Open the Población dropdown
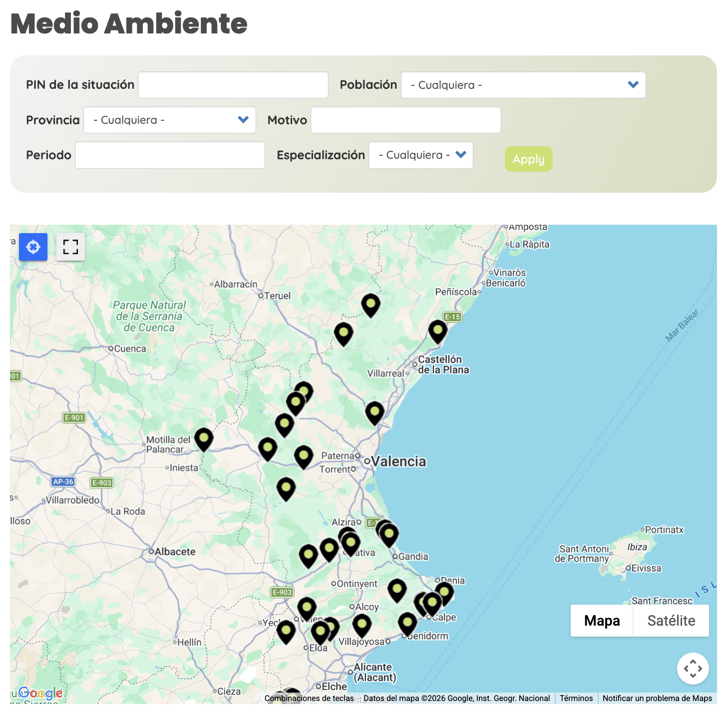Viewport: 728px width, 712px height. (523, 85)
